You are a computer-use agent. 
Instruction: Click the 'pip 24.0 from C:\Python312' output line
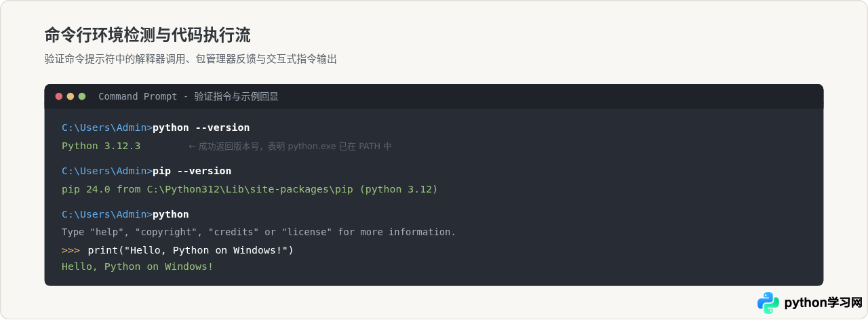(250, 189)
